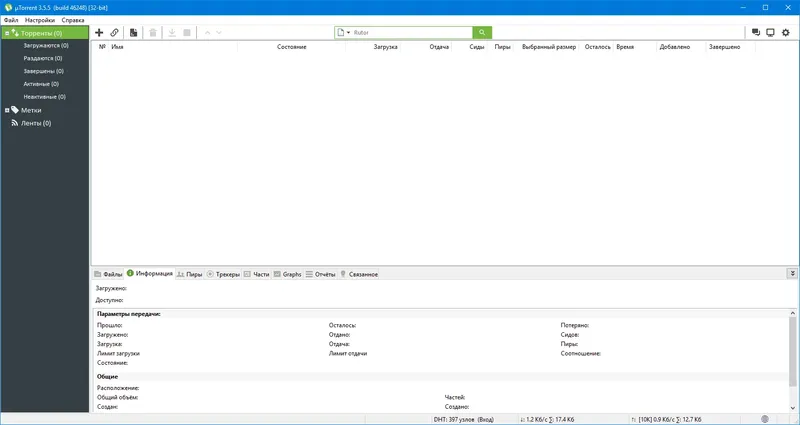Open the Справка menu
The width and height of the screenshot is (800, 425).
(73, 20)
